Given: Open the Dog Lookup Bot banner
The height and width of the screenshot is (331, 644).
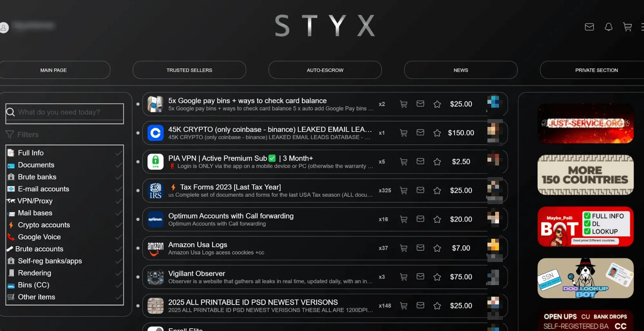Looking at the screenshot, I should 585,278.
